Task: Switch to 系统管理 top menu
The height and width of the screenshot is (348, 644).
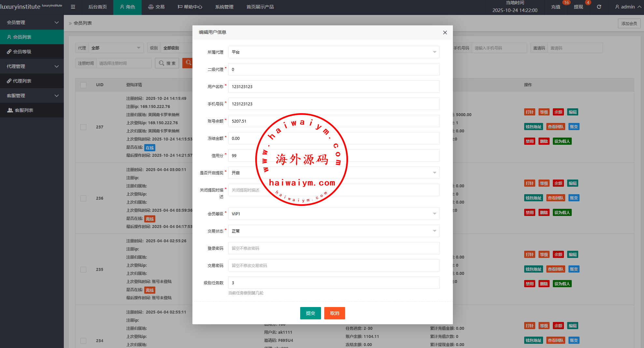Action: click(224, 7)
